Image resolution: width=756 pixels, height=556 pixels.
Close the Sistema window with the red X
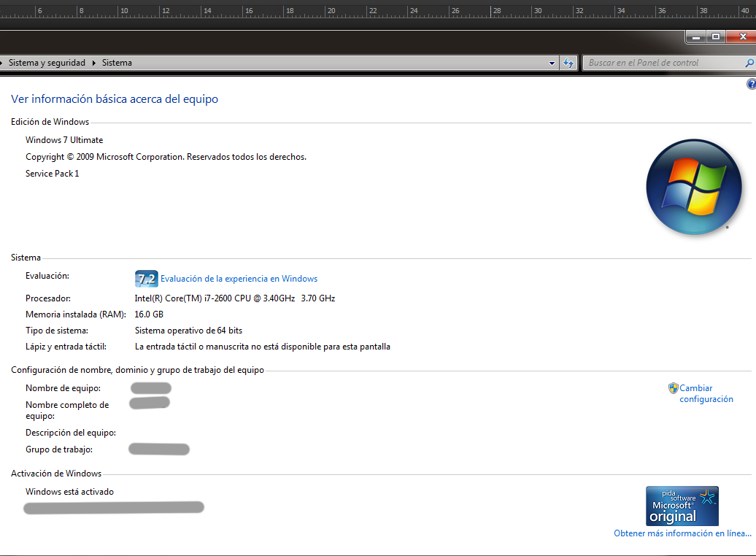[x=741, y=36]
